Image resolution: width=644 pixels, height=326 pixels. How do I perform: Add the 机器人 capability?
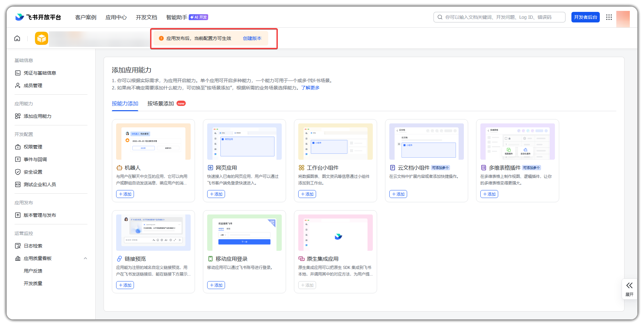point(125,194)
